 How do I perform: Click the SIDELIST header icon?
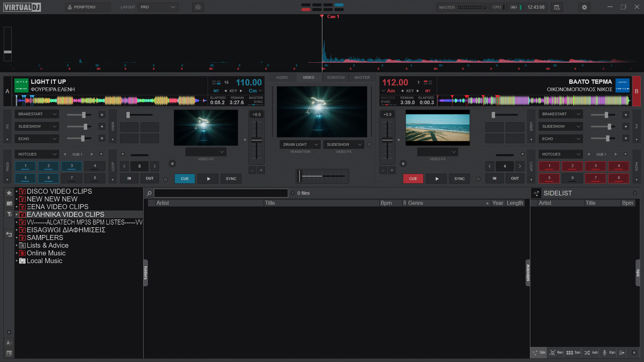536,193
